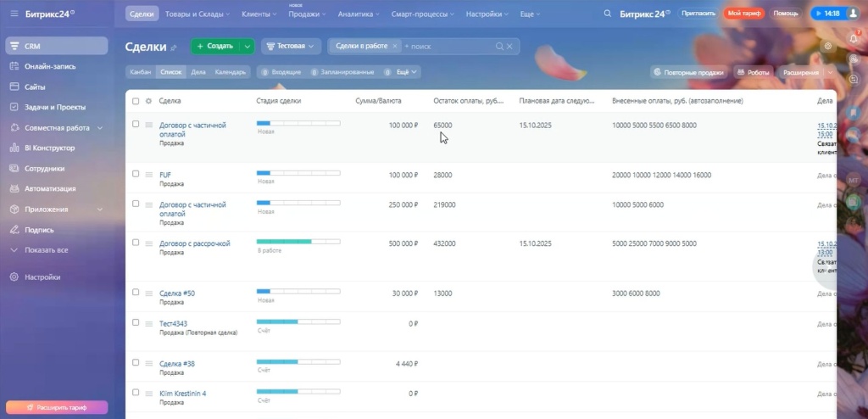Select the Сделка #50 row checkbox
The height and width of the screenshot is (419, 868).
coord(136,293)
